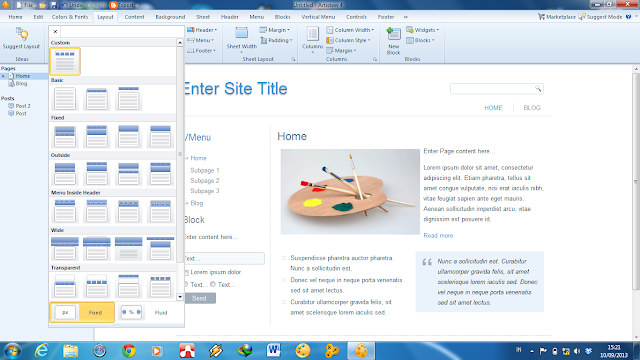Select the Custom layout thumbnail

(65, 61)
